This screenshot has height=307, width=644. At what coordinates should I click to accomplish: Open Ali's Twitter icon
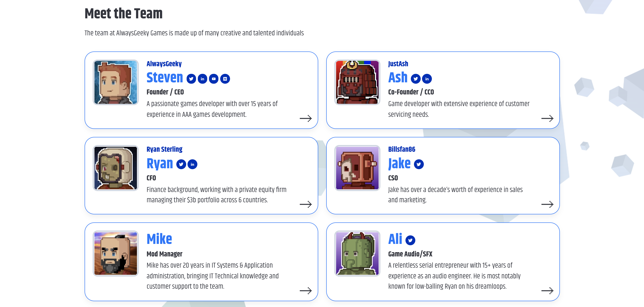[x=410, y=240]
